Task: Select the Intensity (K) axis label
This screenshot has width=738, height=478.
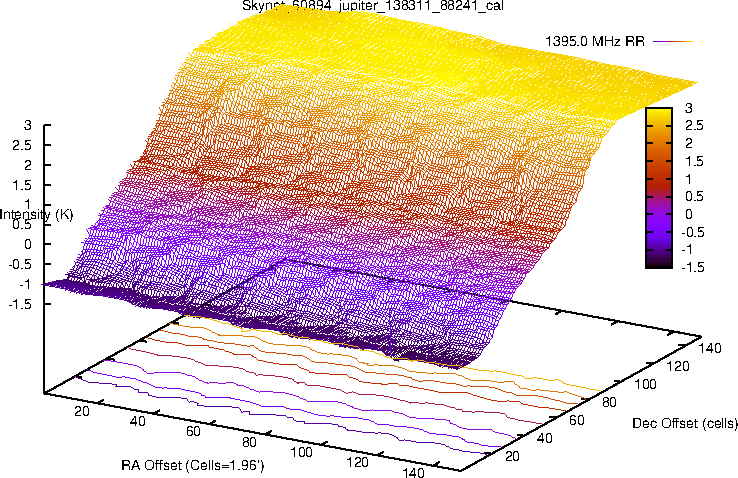Action: (36, 215)
